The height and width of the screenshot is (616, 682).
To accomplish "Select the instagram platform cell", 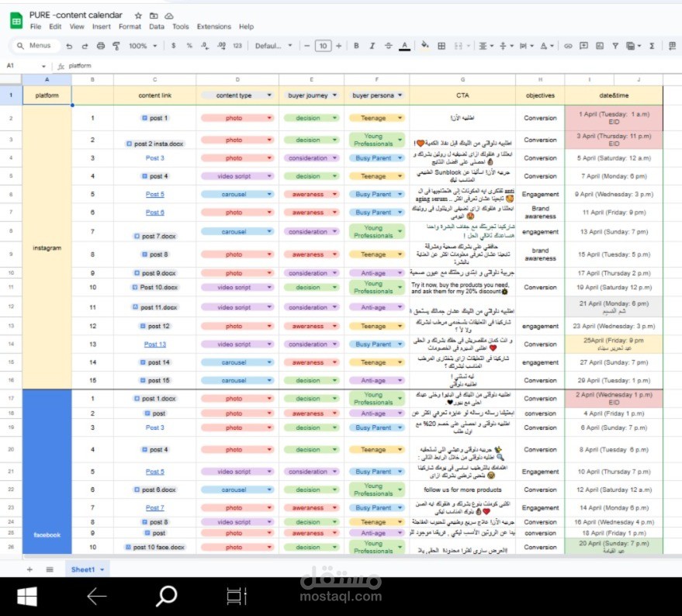I will (47, 247).
